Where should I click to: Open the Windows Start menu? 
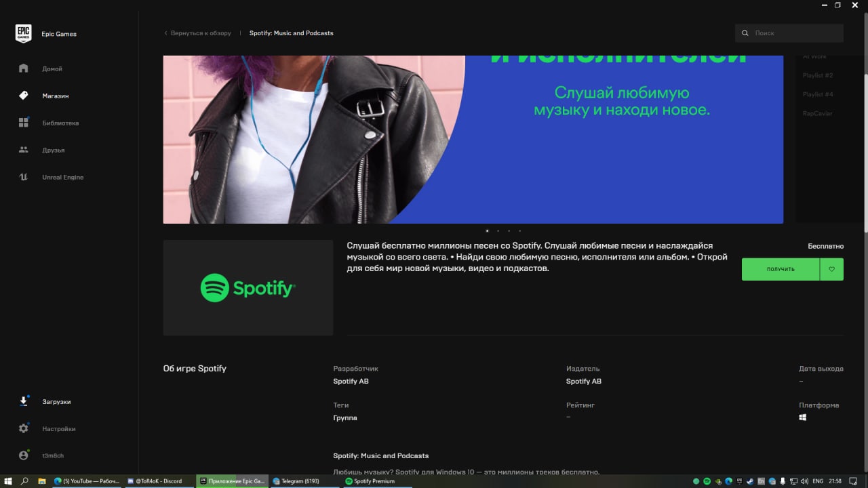(8, 481)
